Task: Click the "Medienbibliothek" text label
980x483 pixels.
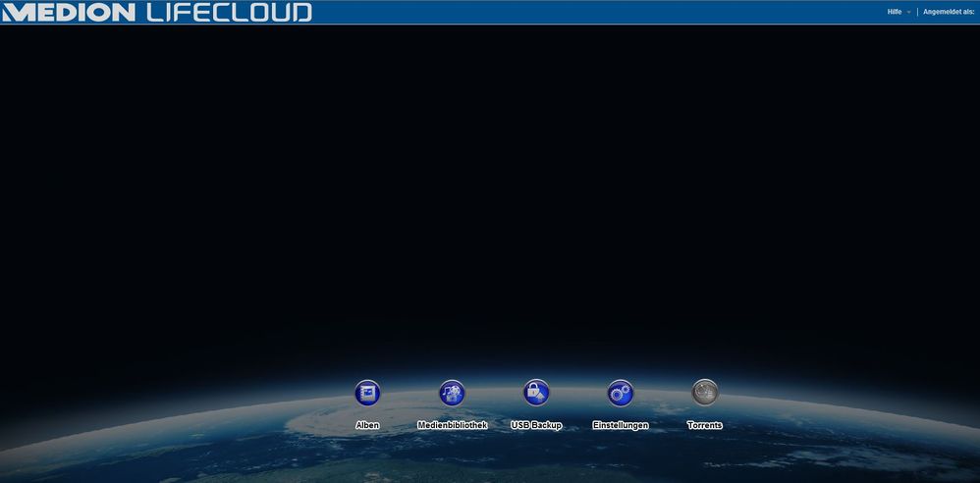Action: 452,425
